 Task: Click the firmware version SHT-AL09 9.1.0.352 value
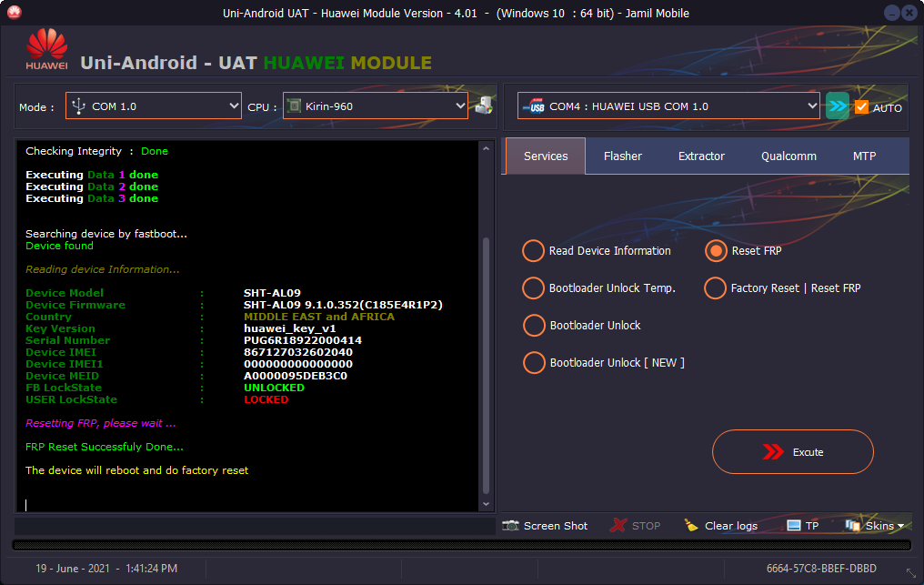[343, 304]
